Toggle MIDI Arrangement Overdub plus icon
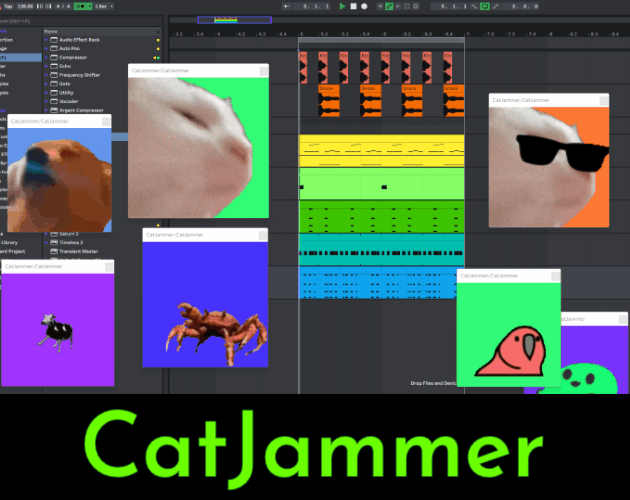Viewport: 630px width, 500px height. pos(380,6)
